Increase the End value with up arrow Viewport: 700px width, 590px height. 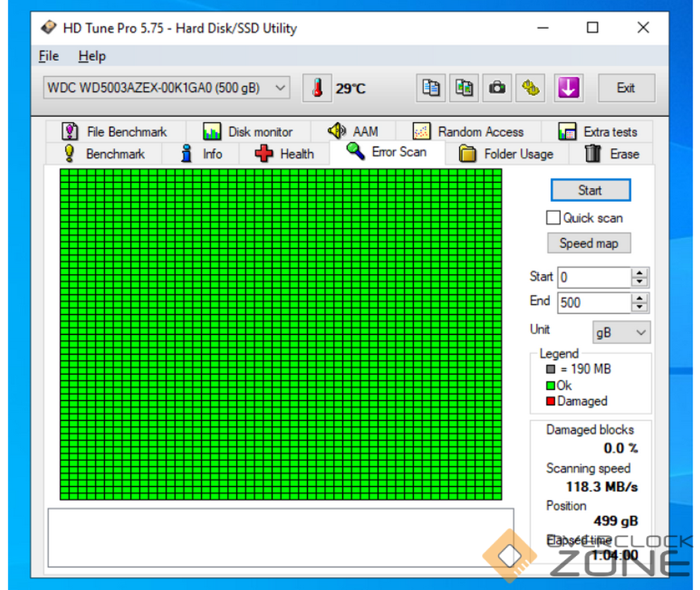pos(639,298)
